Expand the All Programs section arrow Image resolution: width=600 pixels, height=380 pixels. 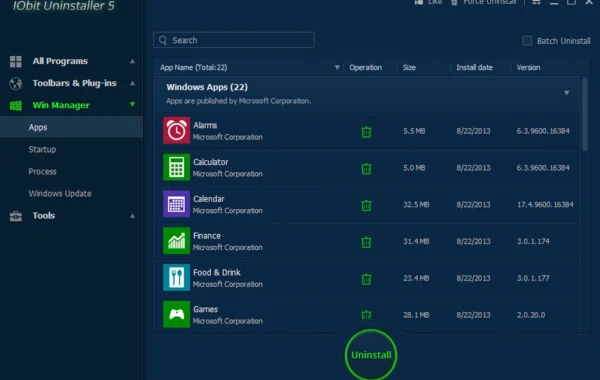[x=132, y=61]
